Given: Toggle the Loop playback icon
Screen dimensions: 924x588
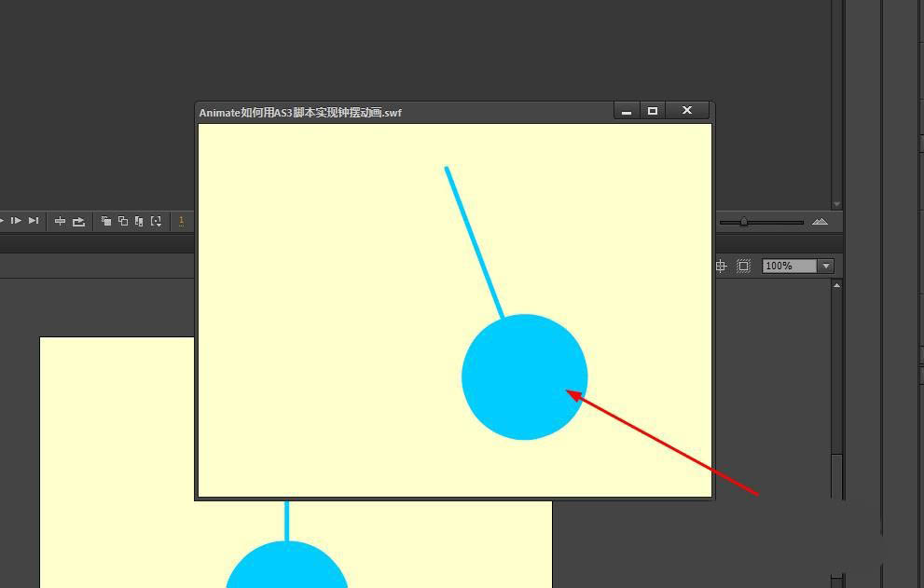Looking at the screenshot, I should coord(78,222).
